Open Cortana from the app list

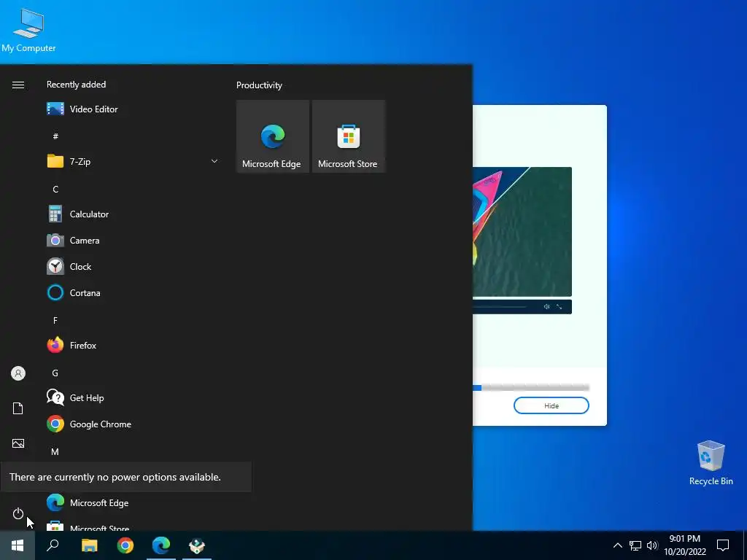pos(133,293)
